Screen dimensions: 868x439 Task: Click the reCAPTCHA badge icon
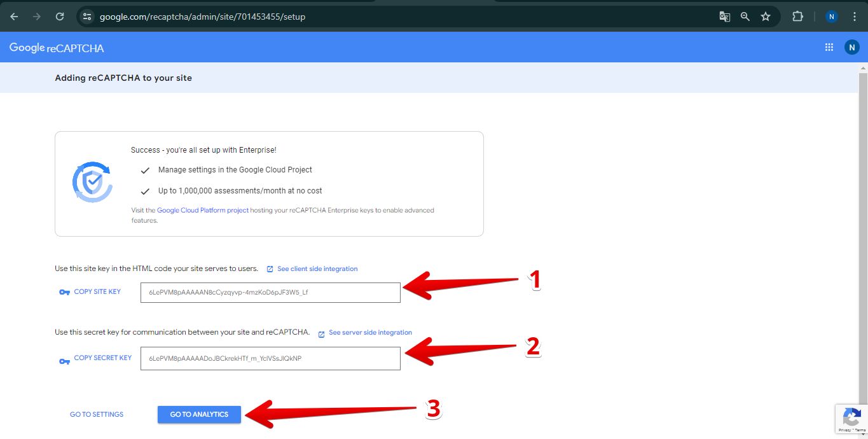851,418
